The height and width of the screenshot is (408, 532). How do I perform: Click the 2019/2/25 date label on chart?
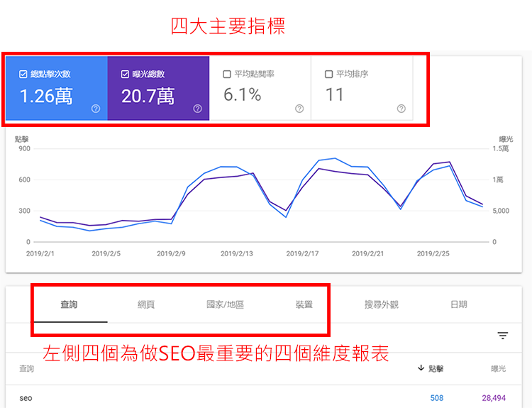433,253
